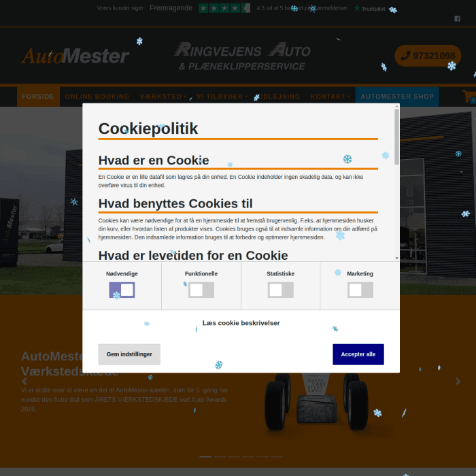The image size is (476, 476).
Task: Go to previous carousel slide arrow
Action: coord(24,381)
